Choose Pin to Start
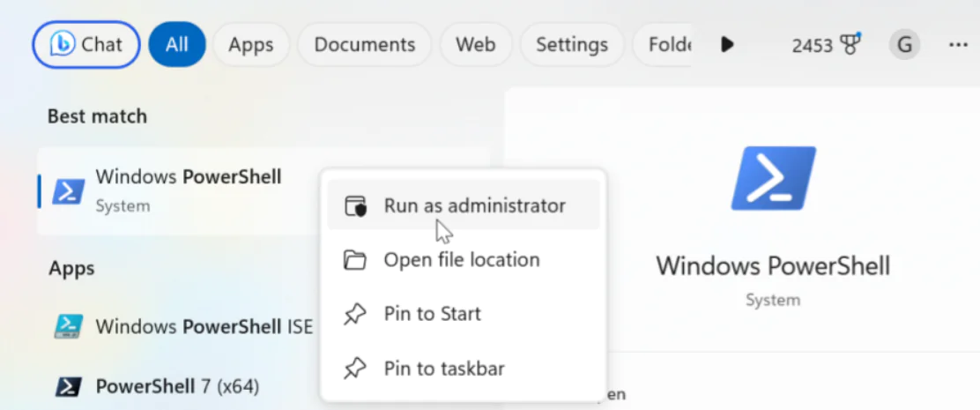Screen dimensions: 980x410 [x=464, y=313]
